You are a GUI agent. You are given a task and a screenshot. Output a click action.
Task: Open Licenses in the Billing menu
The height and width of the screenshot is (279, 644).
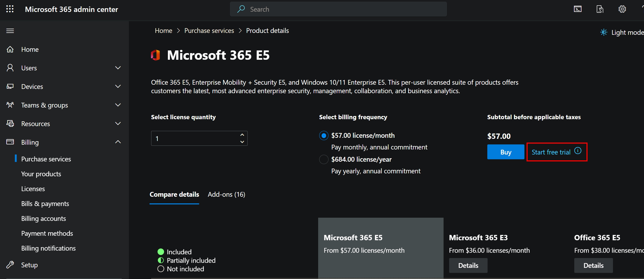(x=33, y=189)
